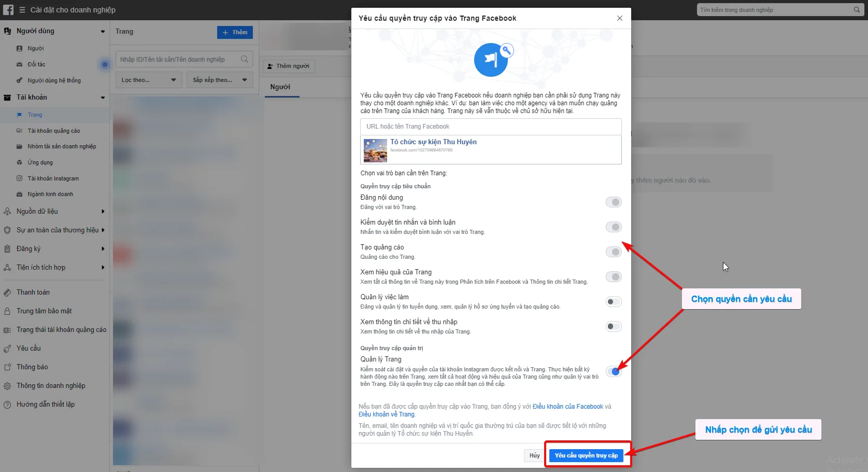This screenshot has width=868, height=472.
Task: Click the Thêm button above the page list
Action: (235, 32)
